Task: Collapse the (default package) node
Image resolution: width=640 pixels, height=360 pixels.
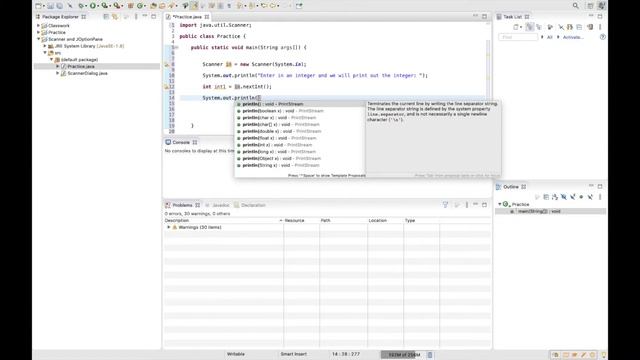Action: pyautogui.click(x=51, y=60)
